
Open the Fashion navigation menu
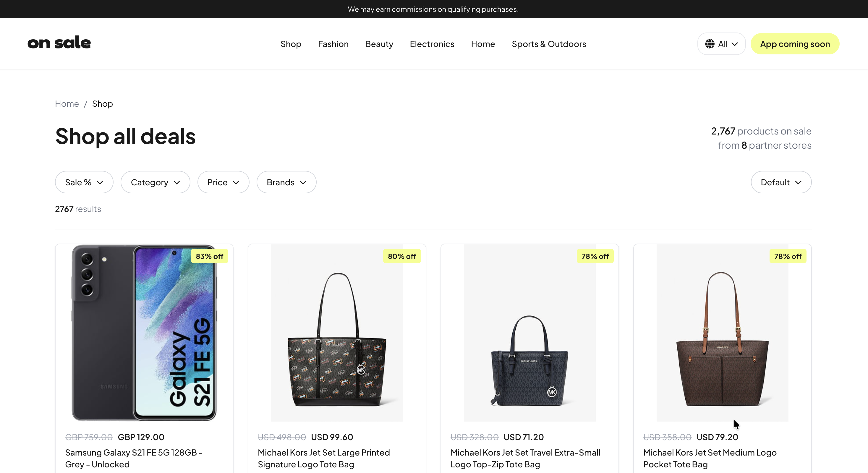[x=333, y=44]
